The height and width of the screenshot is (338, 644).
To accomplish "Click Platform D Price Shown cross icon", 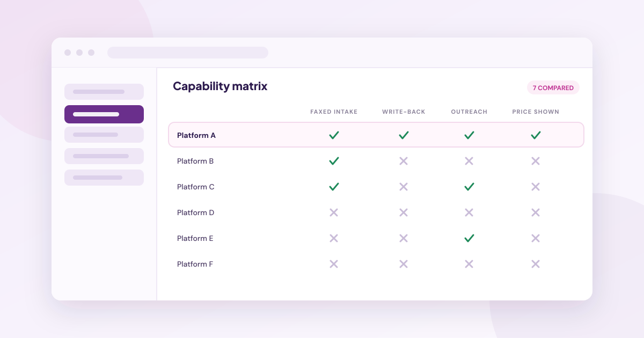I will [x=536, y=212].
